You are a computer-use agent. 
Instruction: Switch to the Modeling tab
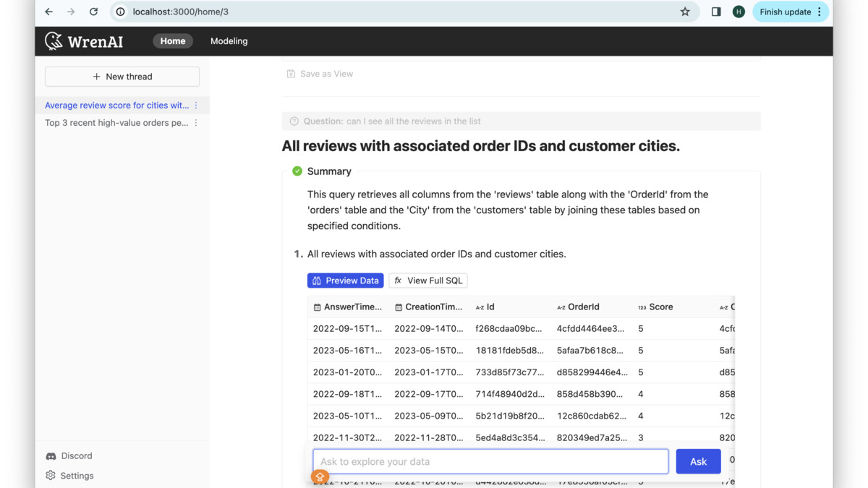pyautogui.click(x=229, y=41)
